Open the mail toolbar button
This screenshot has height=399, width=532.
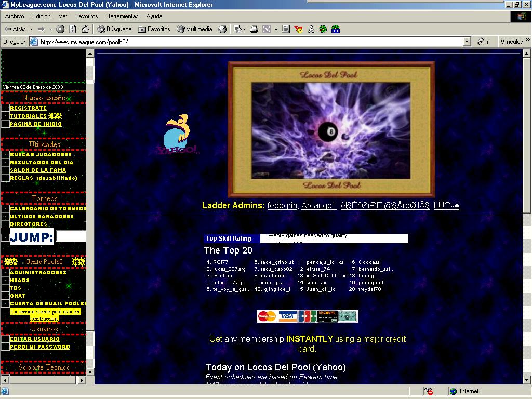tap(238, 29)
